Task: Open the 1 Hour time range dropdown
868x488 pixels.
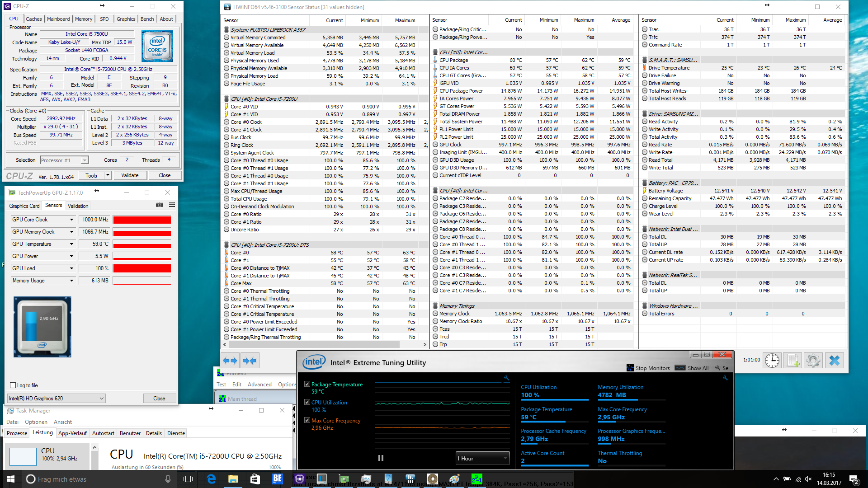Action: [x=482, y=458]
